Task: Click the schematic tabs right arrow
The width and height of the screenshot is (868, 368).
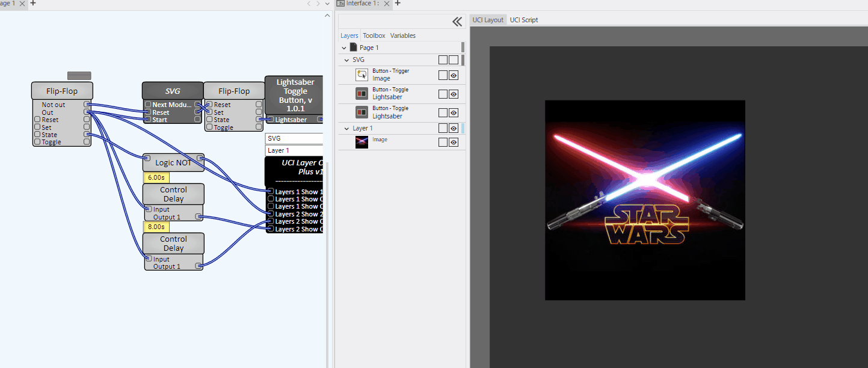Action: click(318, 4)
